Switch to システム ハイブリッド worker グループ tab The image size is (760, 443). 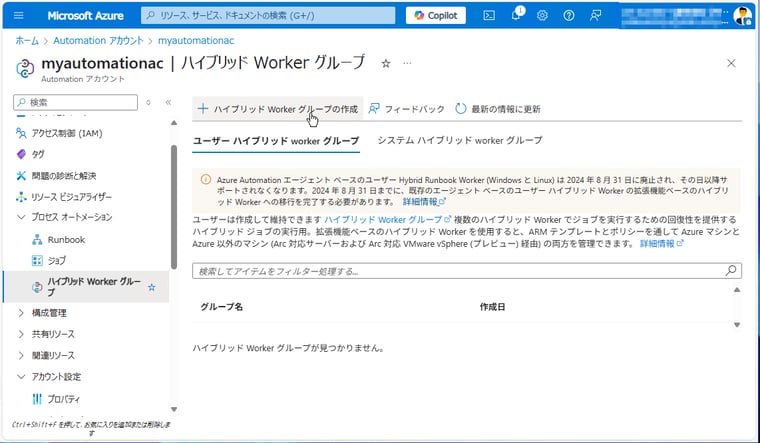point(460,141)
